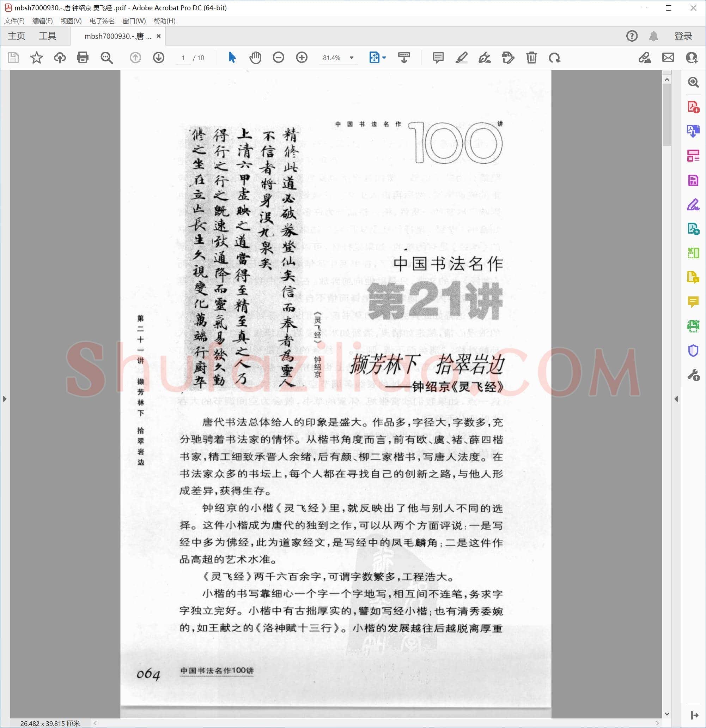Open yellow Comment tool in sidebar

point(693,302)
